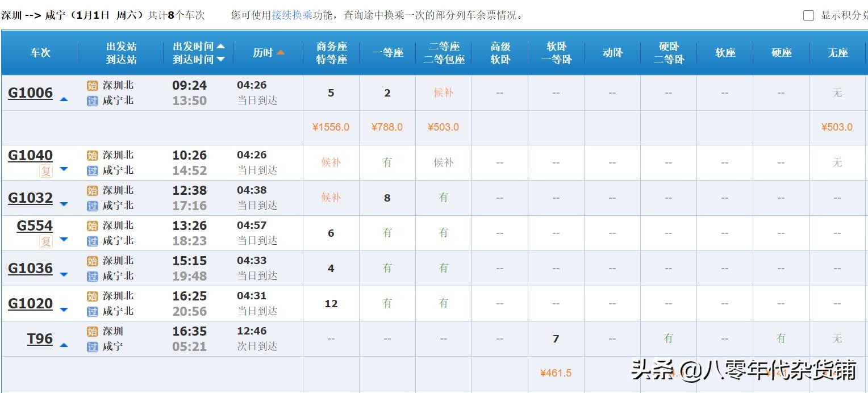
Task: Click the 复 badge under train G554
Action: [x=46, y=241]
